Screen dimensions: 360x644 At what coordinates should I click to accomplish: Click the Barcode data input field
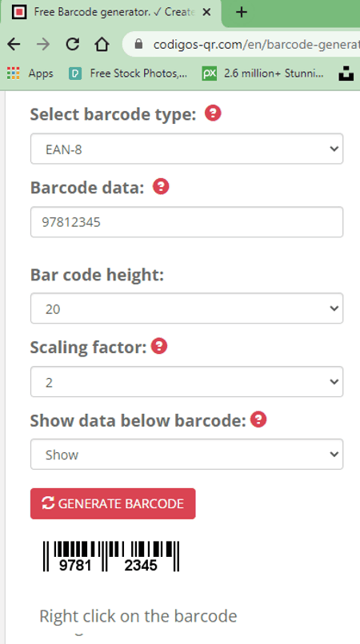[186, 222]
